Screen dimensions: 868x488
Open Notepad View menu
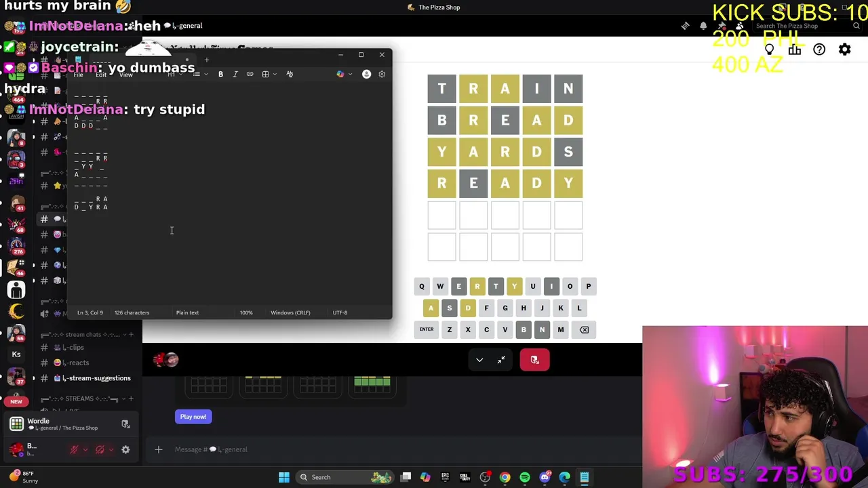(x=126, y=75)
